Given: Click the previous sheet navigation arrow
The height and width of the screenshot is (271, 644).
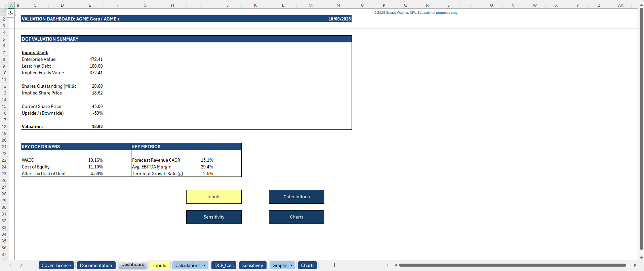Looking at the screenshot, I should coord(10,265).
